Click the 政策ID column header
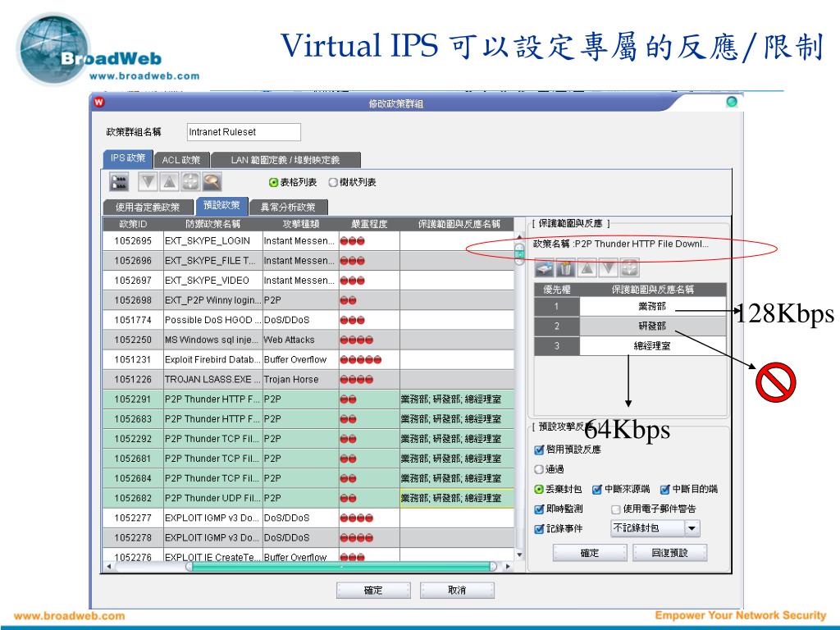The width and height of the screenshot is (840, 630). tap(133, 224)
